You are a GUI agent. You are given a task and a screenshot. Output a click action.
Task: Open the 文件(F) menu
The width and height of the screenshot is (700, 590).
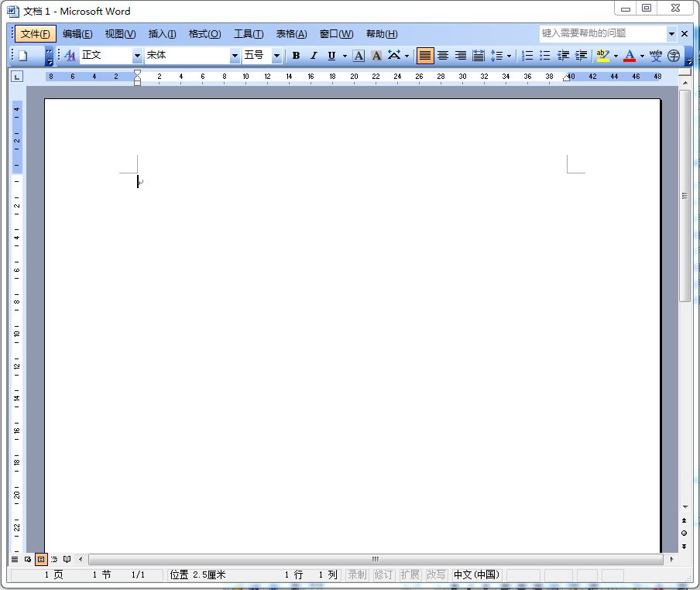36,34
